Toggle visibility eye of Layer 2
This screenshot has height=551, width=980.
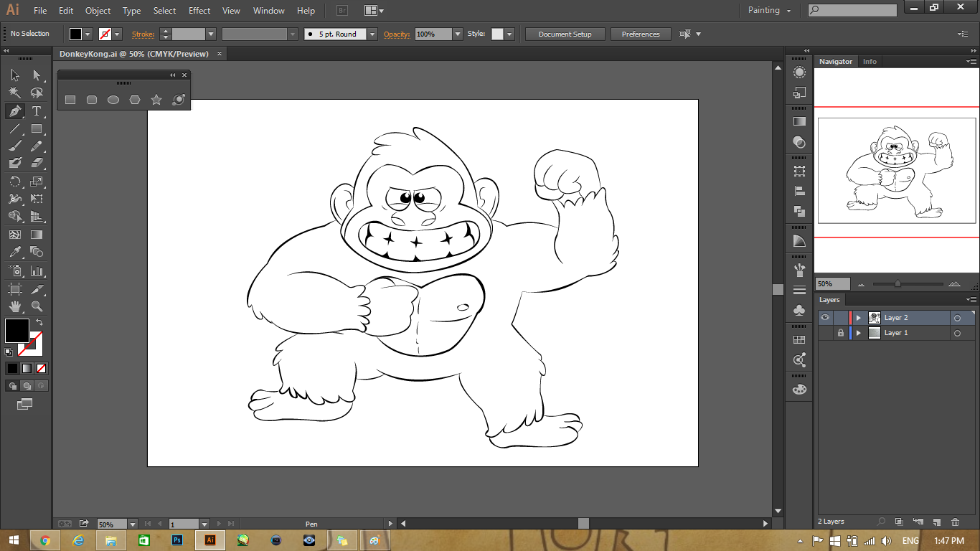point(825,317)
